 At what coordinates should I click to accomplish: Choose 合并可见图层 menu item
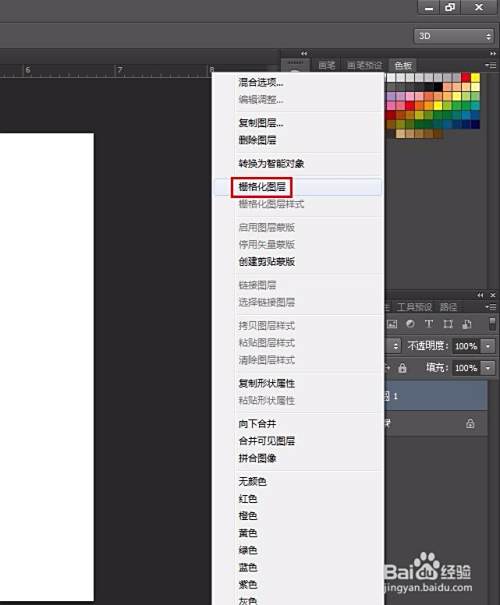click(298, 441)
